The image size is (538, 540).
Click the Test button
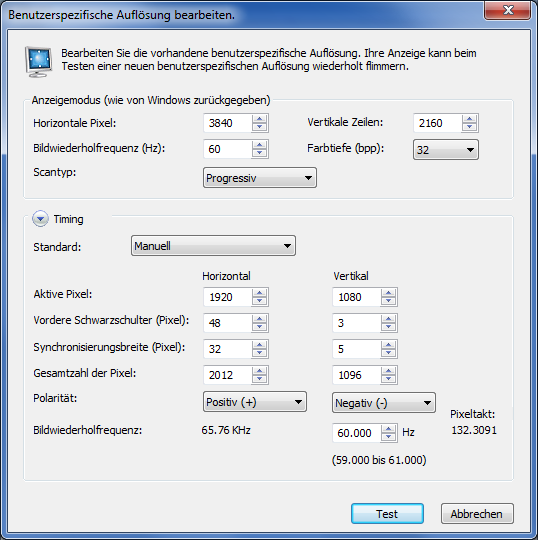pos(387,513)
